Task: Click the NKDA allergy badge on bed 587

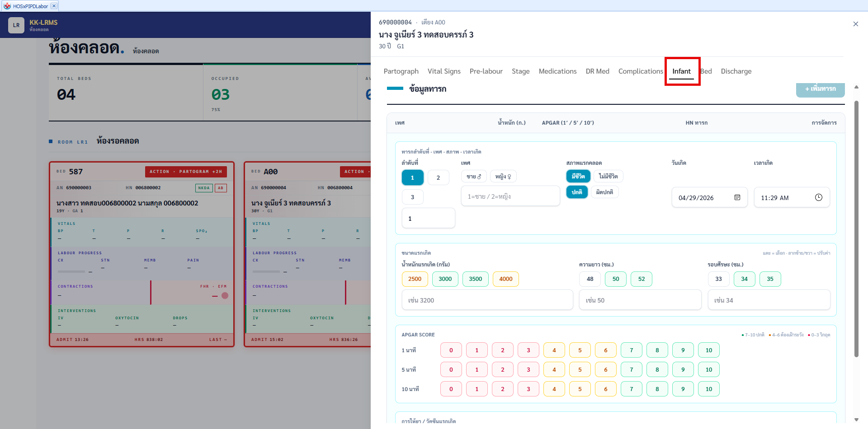Action: click(204, 188)
